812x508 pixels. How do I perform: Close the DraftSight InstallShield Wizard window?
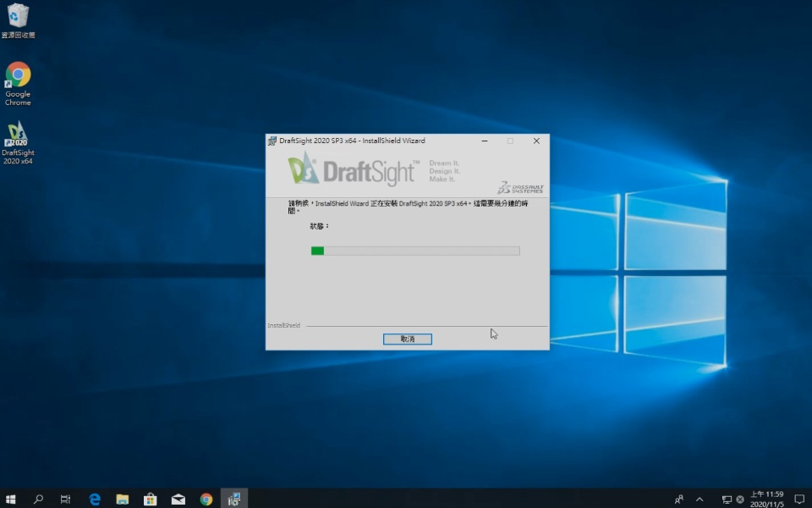536,141
